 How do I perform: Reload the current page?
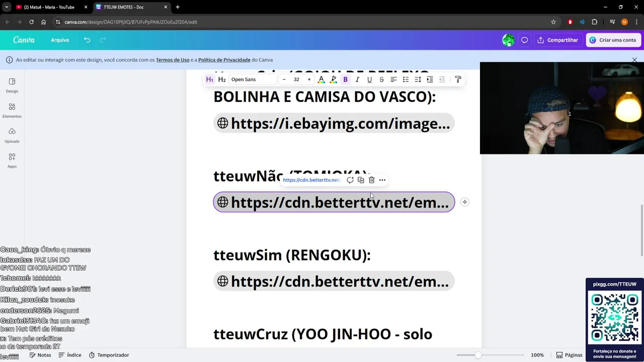(x=31, y=22)
